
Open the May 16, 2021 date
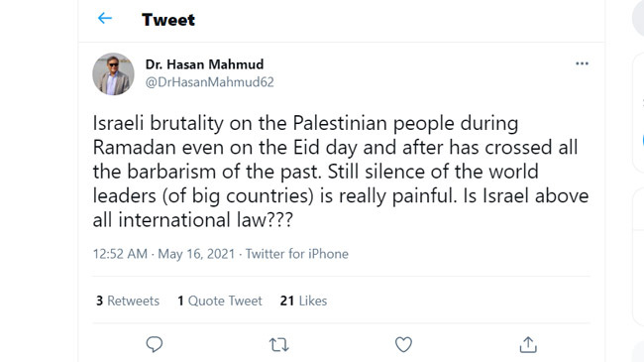[x=196, y=254]
